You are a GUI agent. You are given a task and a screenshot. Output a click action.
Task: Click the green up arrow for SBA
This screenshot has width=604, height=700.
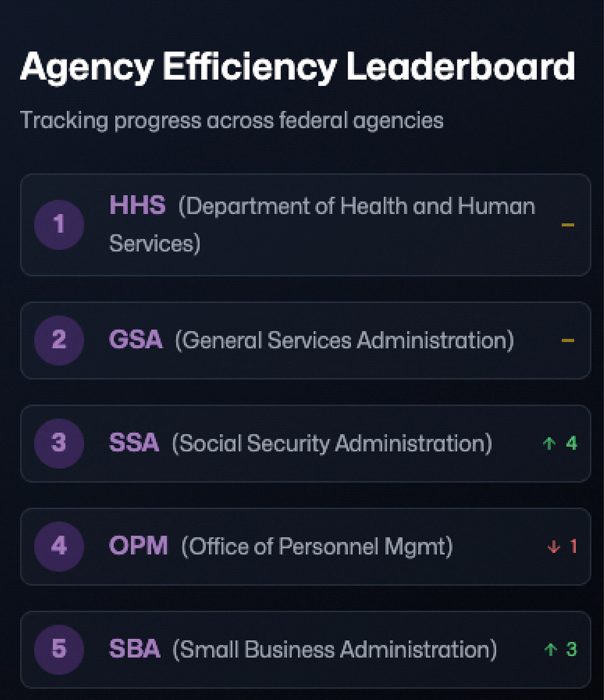(x=551, y=650)
